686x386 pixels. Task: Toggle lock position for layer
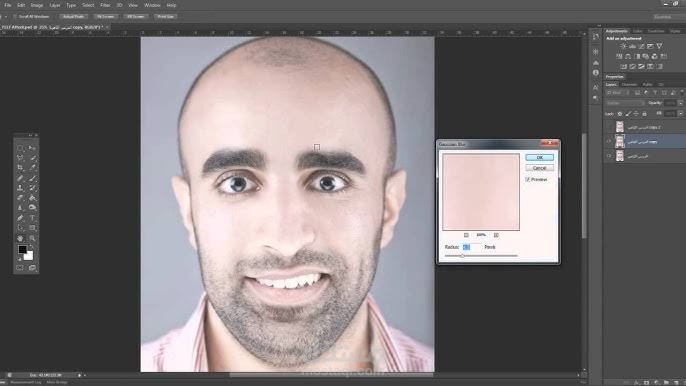pos(636,114)
